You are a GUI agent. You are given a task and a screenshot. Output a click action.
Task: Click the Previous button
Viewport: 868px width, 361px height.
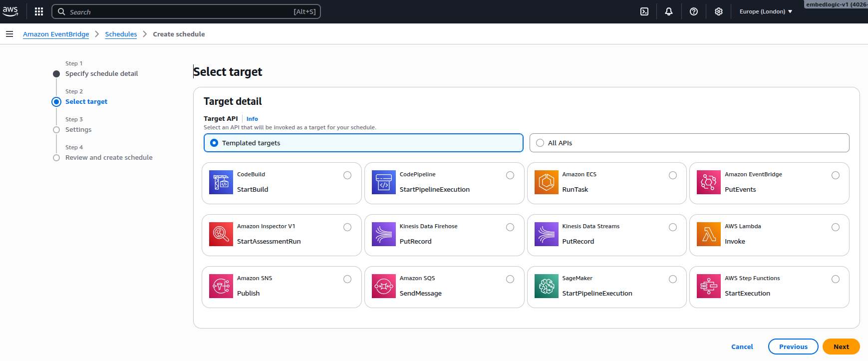click(793, 347)
